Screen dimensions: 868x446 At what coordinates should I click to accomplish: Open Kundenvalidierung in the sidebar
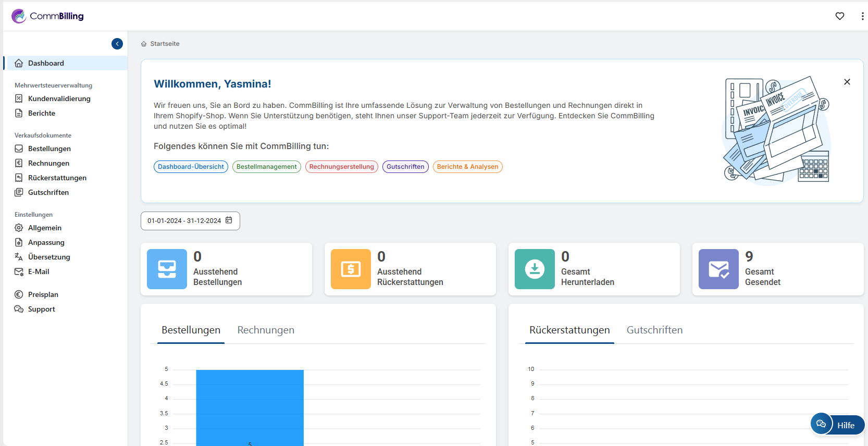tap(59, 98)
